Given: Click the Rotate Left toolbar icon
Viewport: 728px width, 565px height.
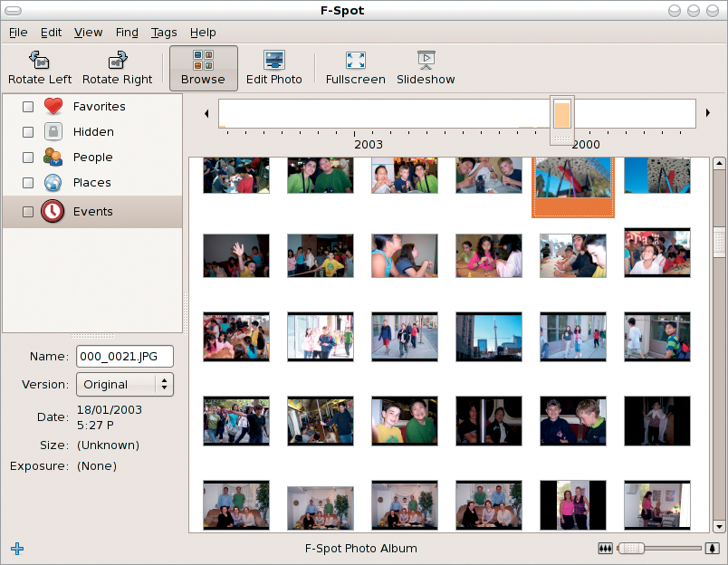Looking at the screenshot, I should (40, 61).
